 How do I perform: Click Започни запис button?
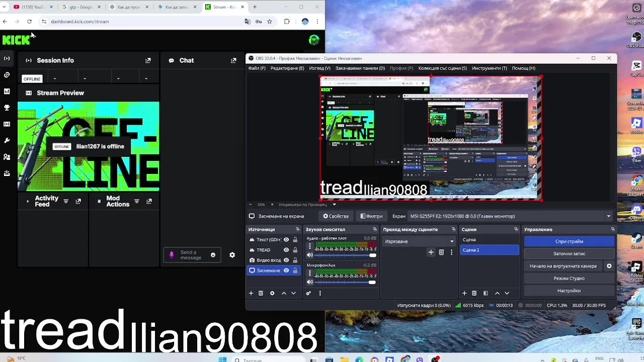click(569, 254)
